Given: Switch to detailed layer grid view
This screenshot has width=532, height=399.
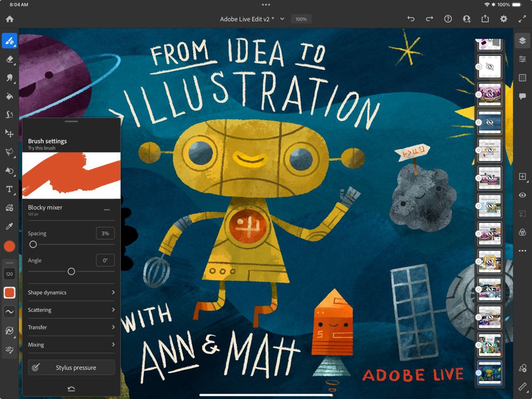Looking at the screenshot, I should (x=522, y=78).
